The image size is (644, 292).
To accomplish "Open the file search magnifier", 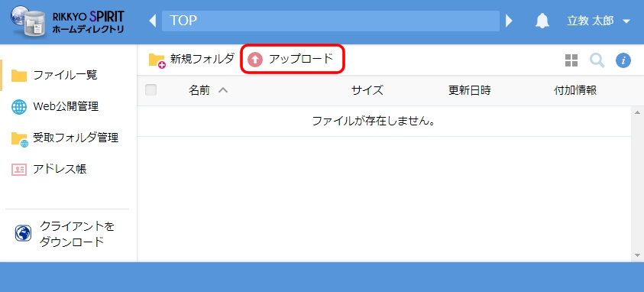I will coord(597,60).
